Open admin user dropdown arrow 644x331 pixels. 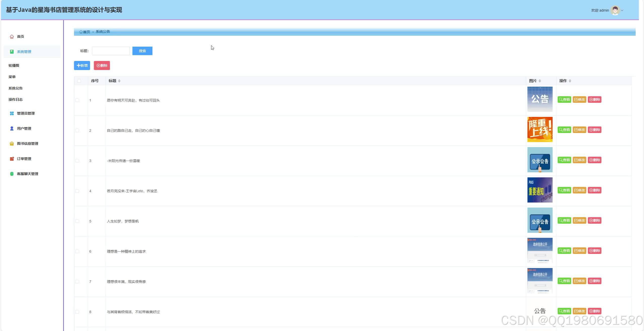click(622, 11)
